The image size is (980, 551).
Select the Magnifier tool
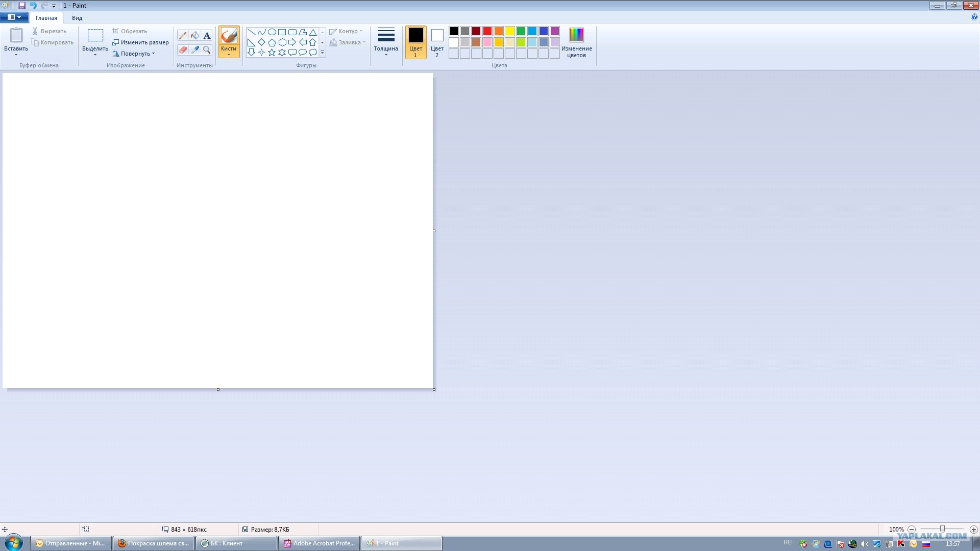pyautogui.click(x=207, y=49)
